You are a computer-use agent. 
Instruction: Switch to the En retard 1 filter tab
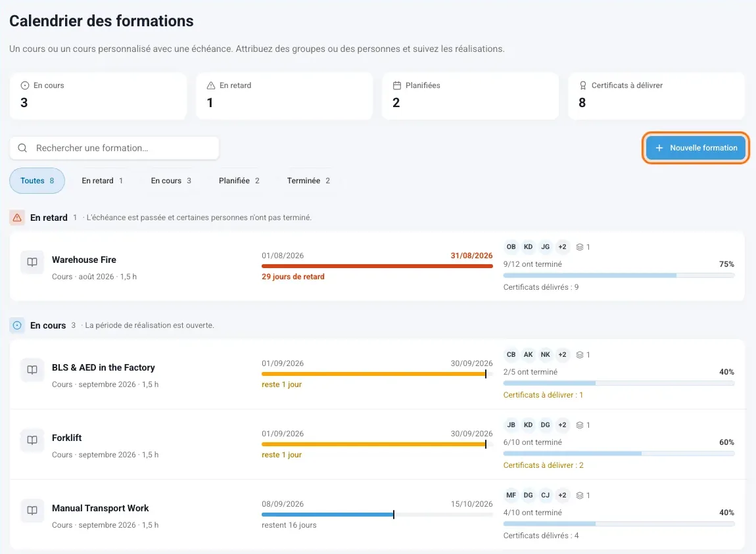(x=102, y=181)
